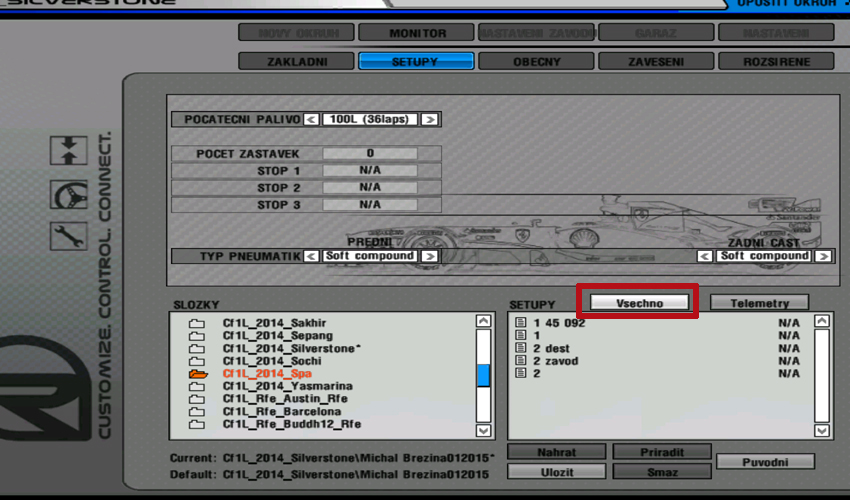Click the steering wheel icon in left sidebar
The image size is (850, 500).
click(x=69, y=193)
